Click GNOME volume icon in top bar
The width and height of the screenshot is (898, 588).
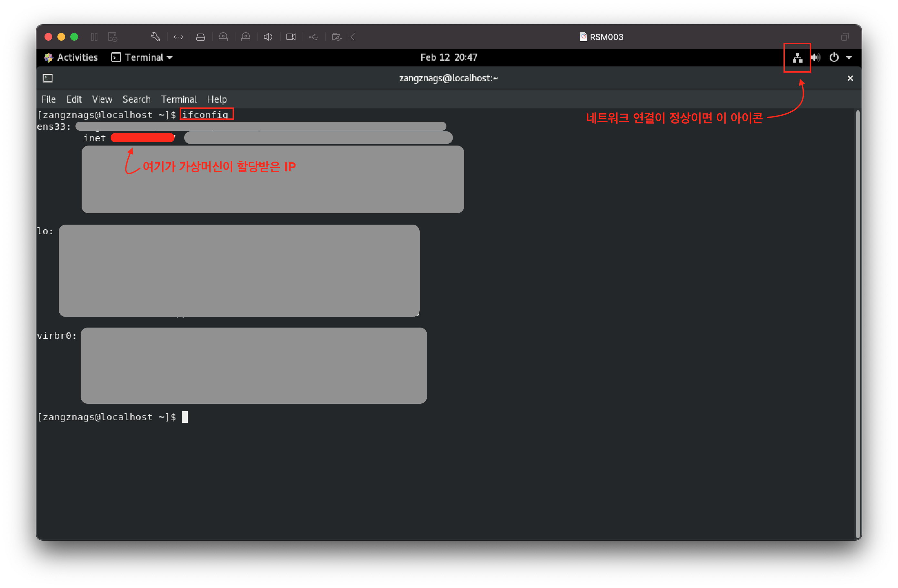coord(815,58)
